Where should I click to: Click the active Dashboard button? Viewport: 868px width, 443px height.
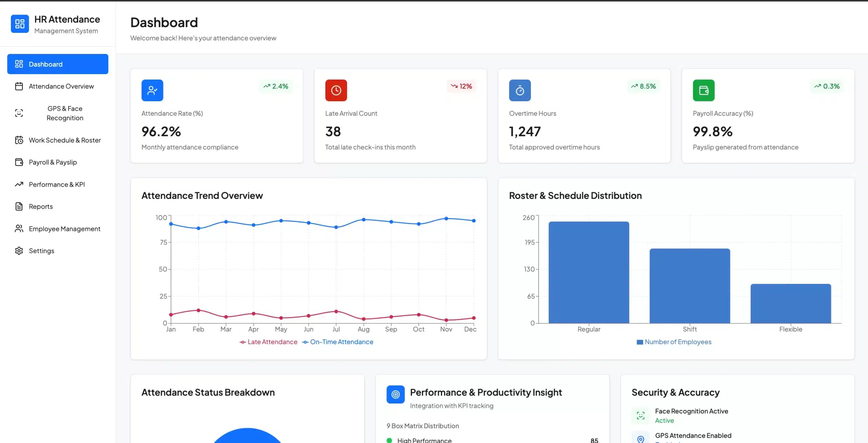tap(58, 64)
